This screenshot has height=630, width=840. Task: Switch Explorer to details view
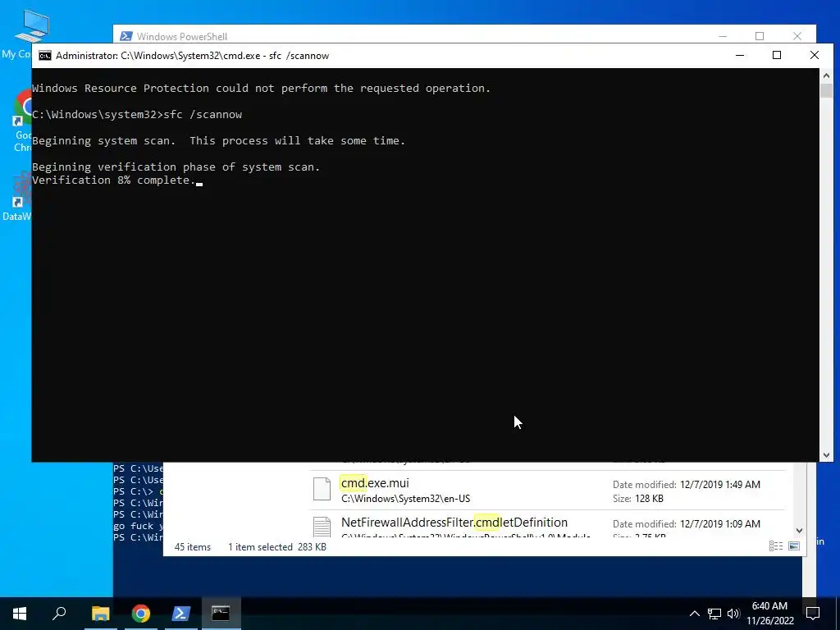(776, 546)
